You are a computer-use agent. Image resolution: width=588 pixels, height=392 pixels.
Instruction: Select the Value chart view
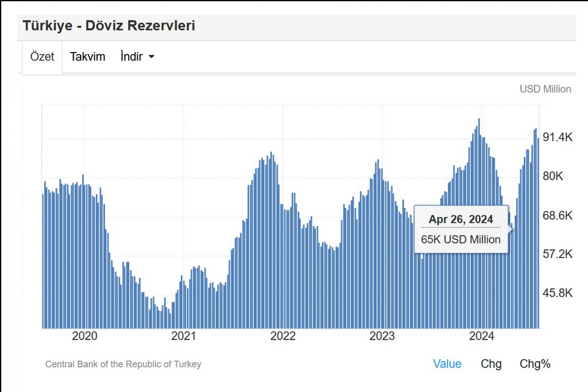coord(447,364)
